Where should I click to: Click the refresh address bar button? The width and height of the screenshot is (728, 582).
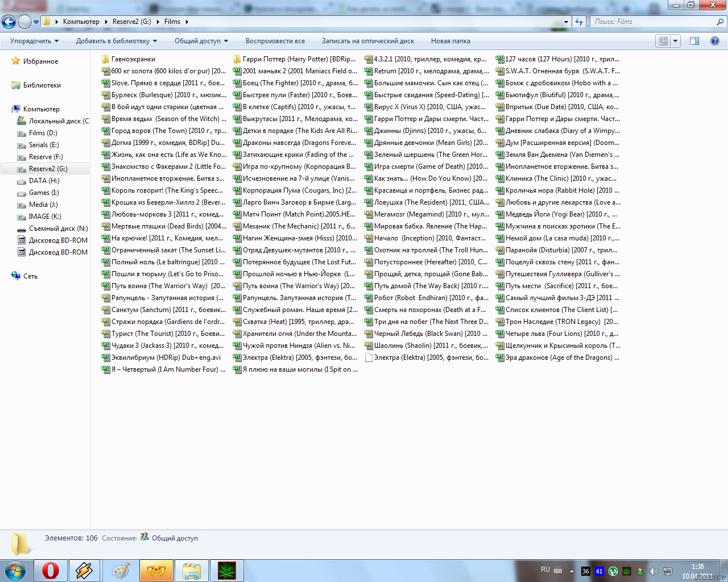point(579,22)
